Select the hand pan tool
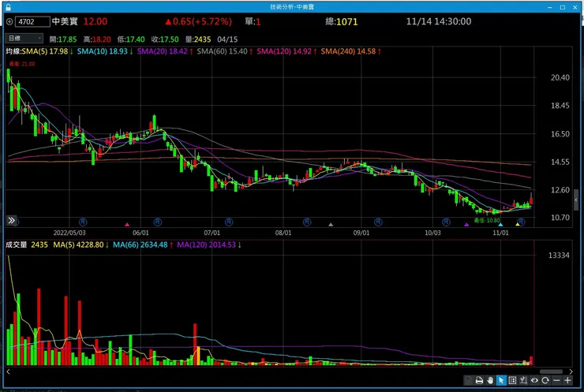584x392 pixels. [x=490, y=380]
